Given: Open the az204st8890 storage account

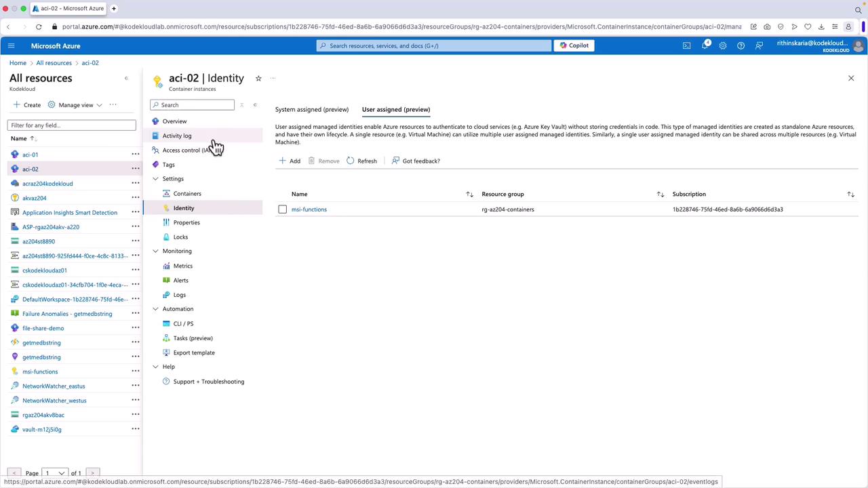Looking at the screenshot, I should pos(39,241).
